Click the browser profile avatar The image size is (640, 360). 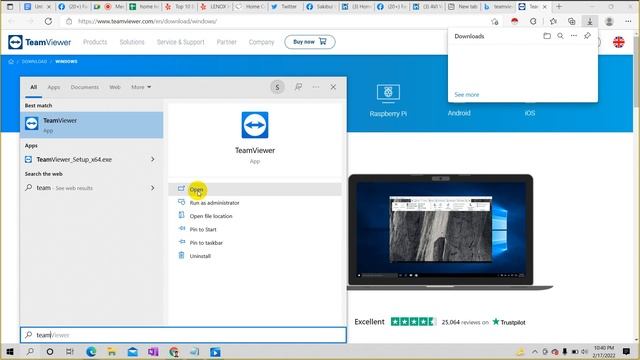pos(609,21)
